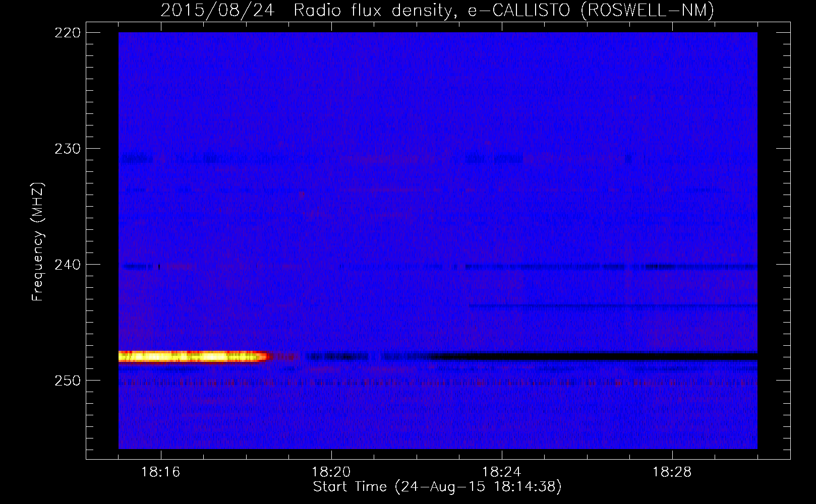816x504 pixels.
Task: Click the 18:16 time tick label
Action: pos(160,472)
